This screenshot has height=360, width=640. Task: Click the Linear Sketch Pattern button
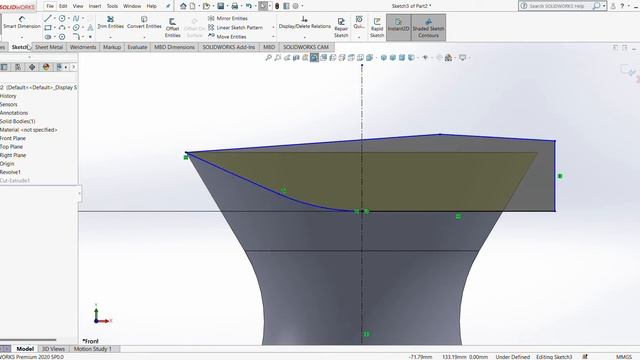pyautogui.click(x=235, y=28)
